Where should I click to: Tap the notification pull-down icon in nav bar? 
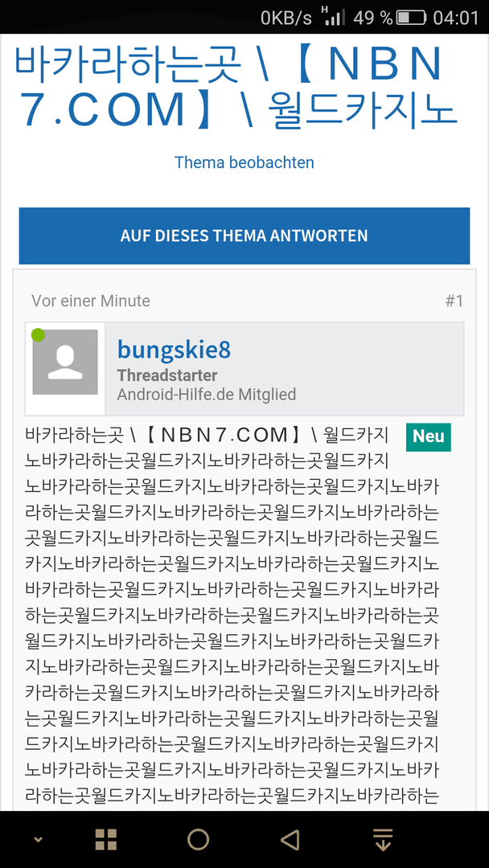382,839
